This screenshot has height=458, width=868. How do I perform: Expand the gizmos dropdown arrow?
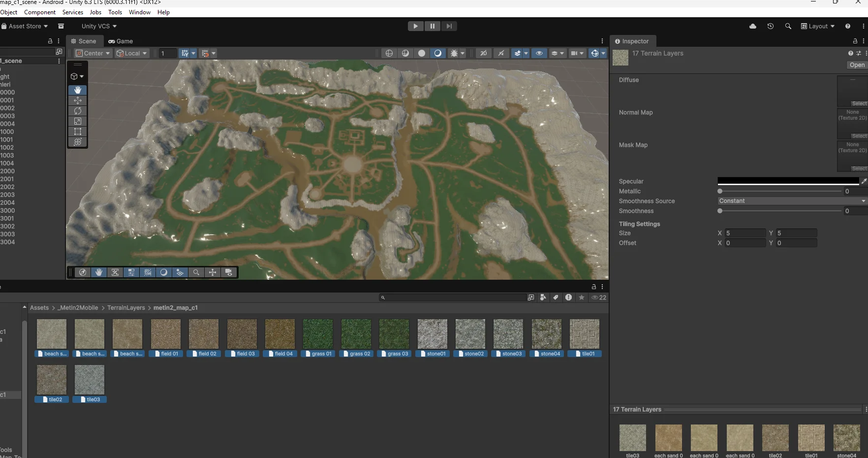coord(603,53)
